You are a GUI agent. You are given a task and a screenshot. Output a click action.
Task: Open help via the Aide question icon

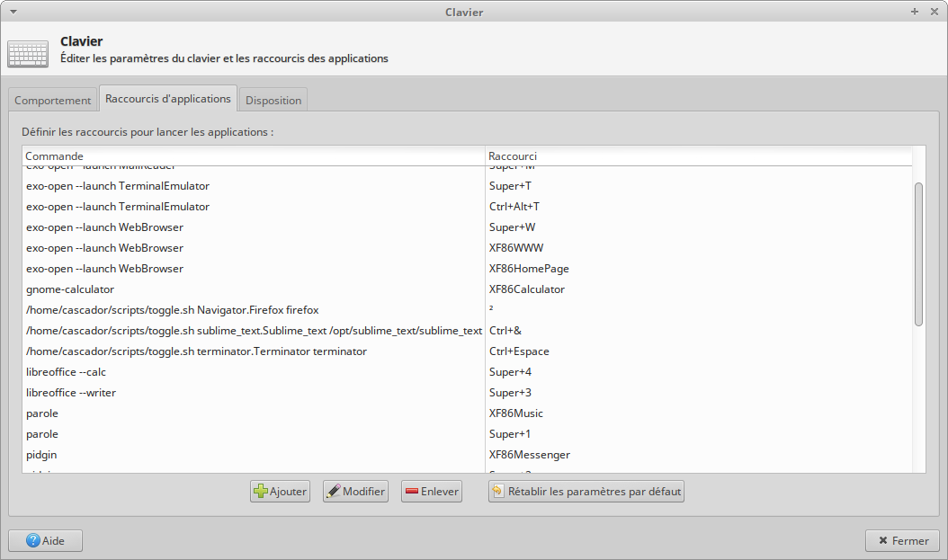pyautogui.click(x=33, y=541)
